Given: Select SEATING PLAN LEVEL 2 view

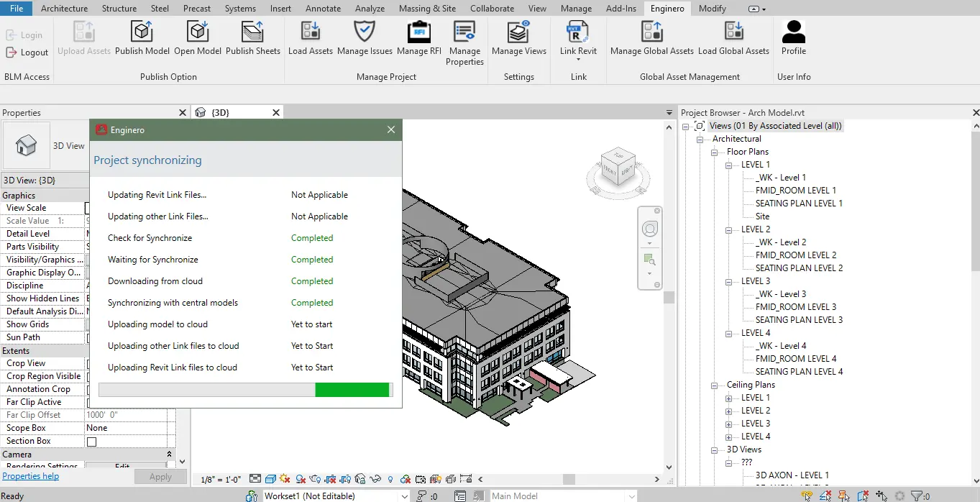Looking at the screenshot, I should pos(799,268).
